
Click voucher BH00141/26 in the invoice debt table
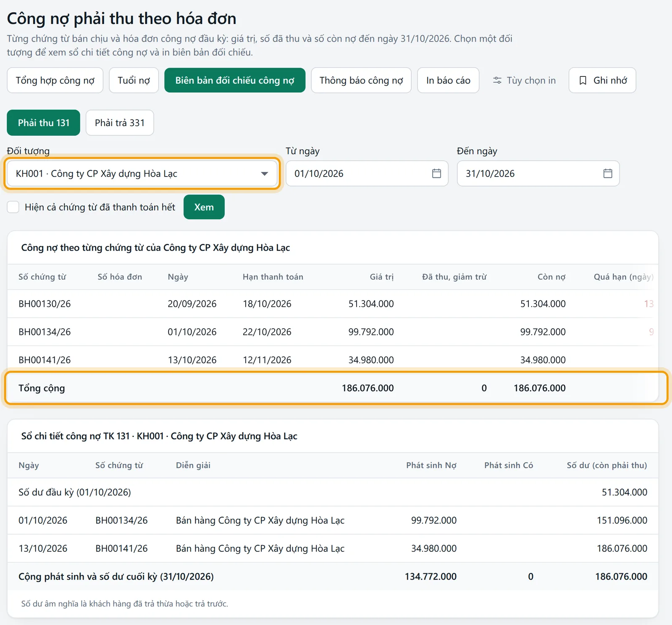click(45, 360)
